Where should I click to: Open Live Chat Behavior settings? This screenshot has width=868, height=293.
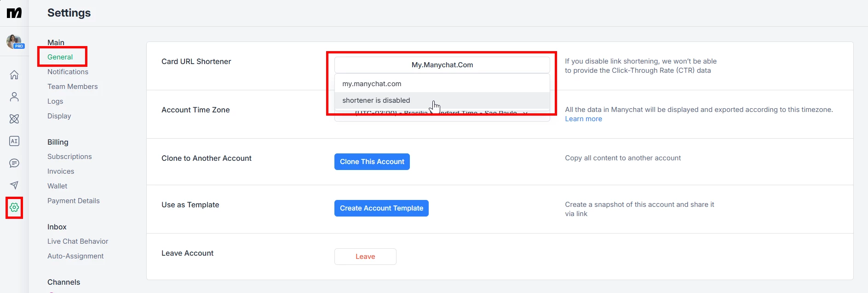tap(78, 241)
